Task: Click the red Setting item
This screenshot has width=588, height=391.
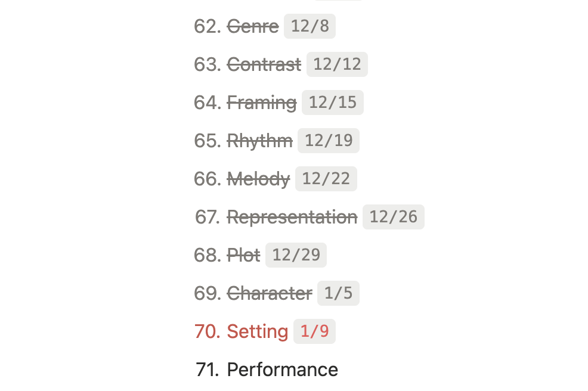Action: (257, 332)
